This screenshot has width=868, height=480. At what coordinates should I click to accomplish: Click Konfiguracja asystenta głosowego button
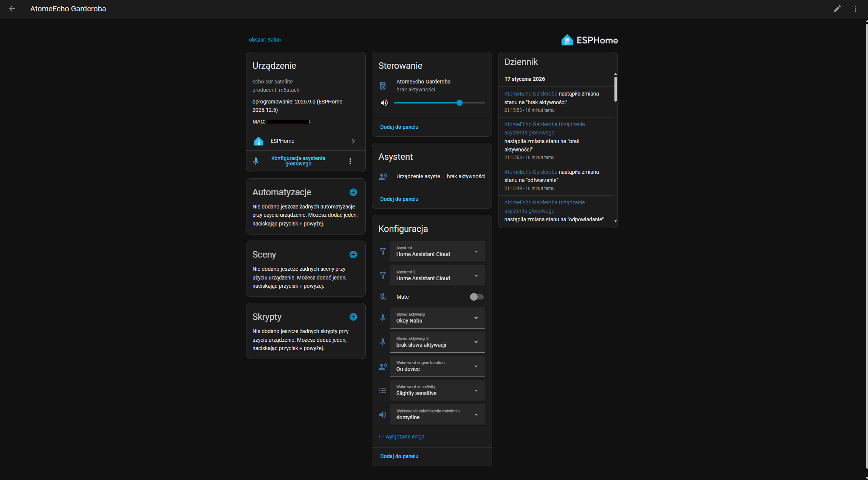(298, 161)
